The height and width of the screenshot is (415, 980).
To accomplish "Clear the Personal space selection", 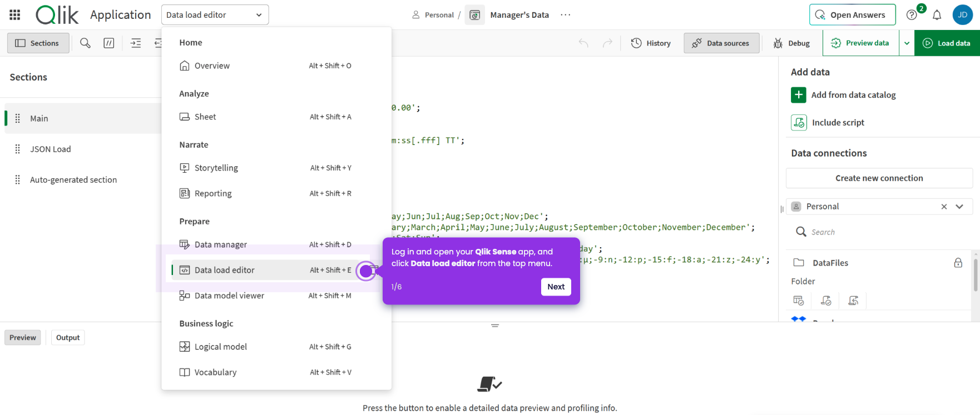I will (944, 207).
